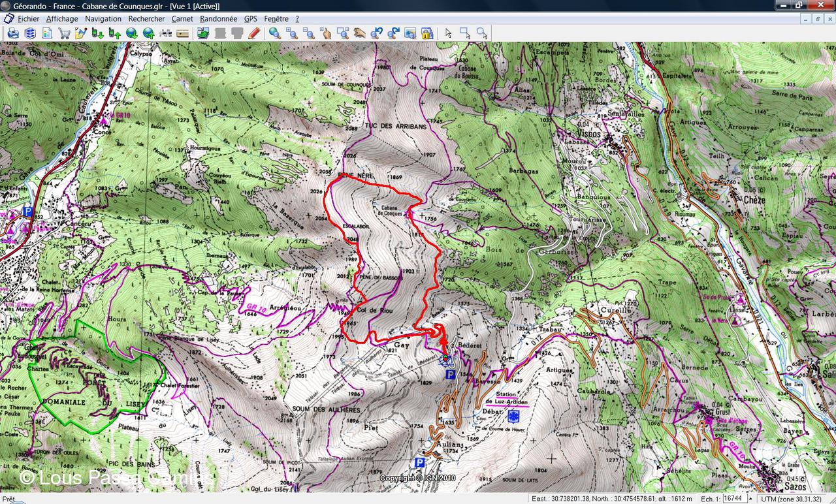Click the print icon in toolbar
This screenshot has width=836, height=504.
pyautogui.click(x=13, y=33)
